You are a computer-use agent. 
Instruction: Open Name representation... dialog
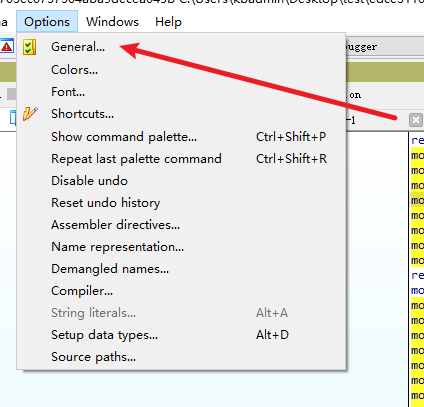181,247
